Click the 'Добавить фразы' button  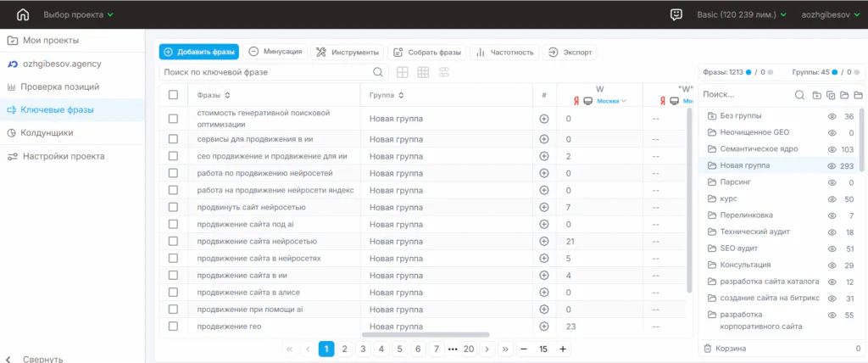pyautogui.click(x=198, y=52)
